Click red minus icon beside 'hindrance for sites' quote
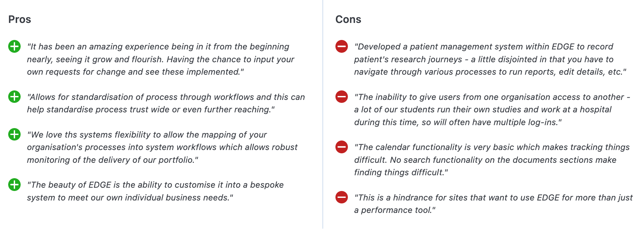Image resolution: width=644 pixels, height=247 pixels. tap(342, 197)
